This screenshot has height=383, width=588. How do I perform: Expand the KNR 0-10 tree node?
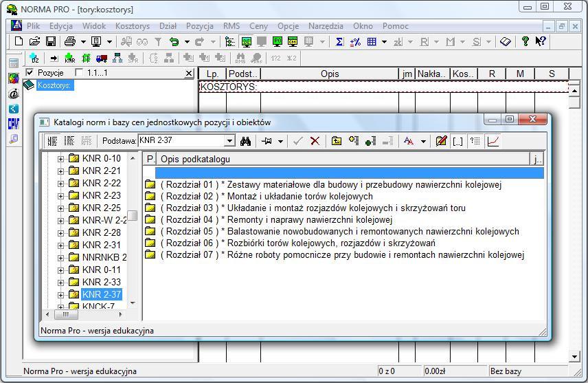tap(60, 159)
